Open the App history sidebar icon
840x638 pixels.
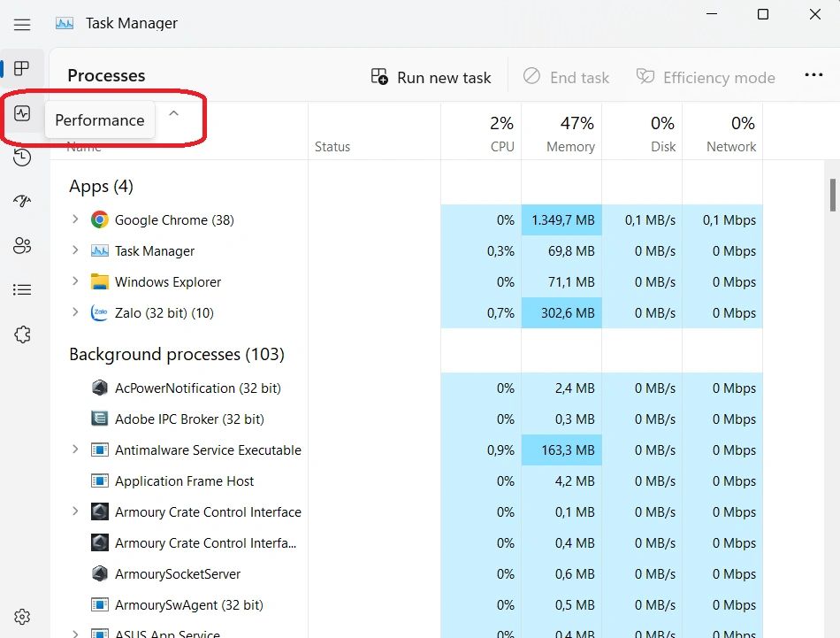tap(22, 158)
